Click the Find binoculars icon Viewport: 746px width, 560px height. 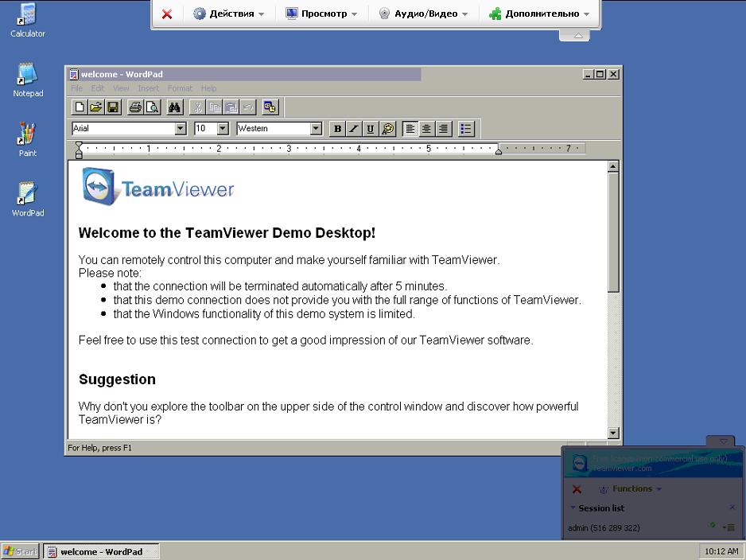point(175,107)
